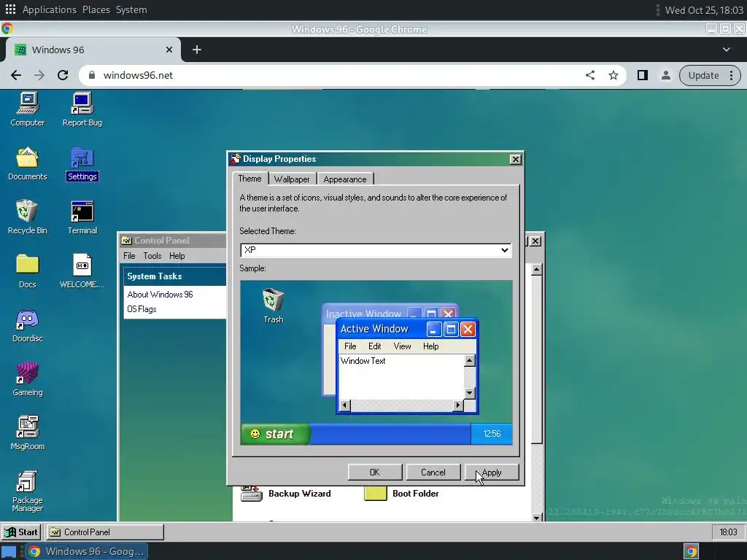Click the Windows 96 Start button
This screenshot has width=747, height=560.
(21, 532)
